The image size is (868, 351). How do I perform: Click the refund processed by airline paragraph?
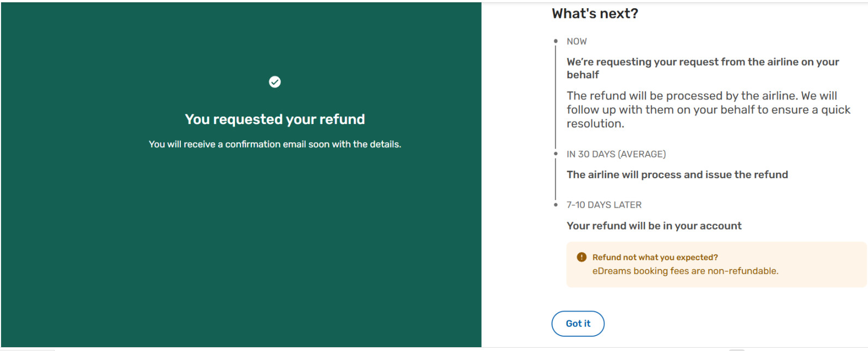coord(708,109)
